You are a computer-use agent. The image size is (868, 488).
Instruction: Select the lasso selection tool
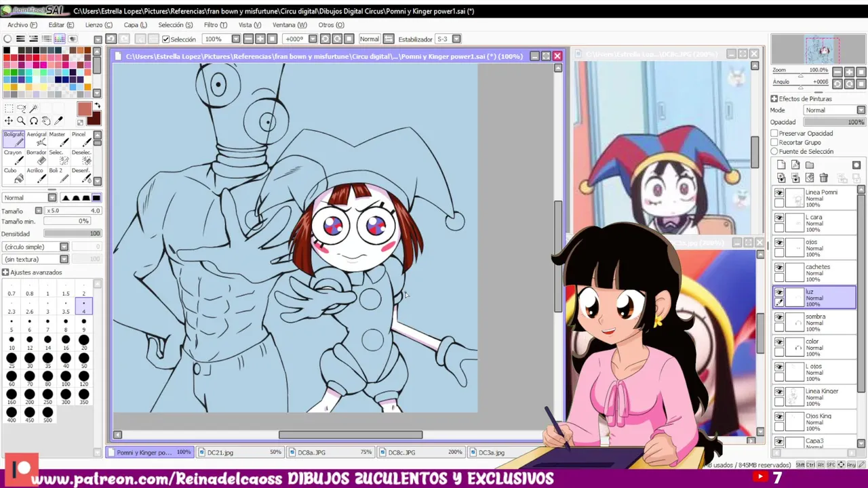click(x=21, y=108)
